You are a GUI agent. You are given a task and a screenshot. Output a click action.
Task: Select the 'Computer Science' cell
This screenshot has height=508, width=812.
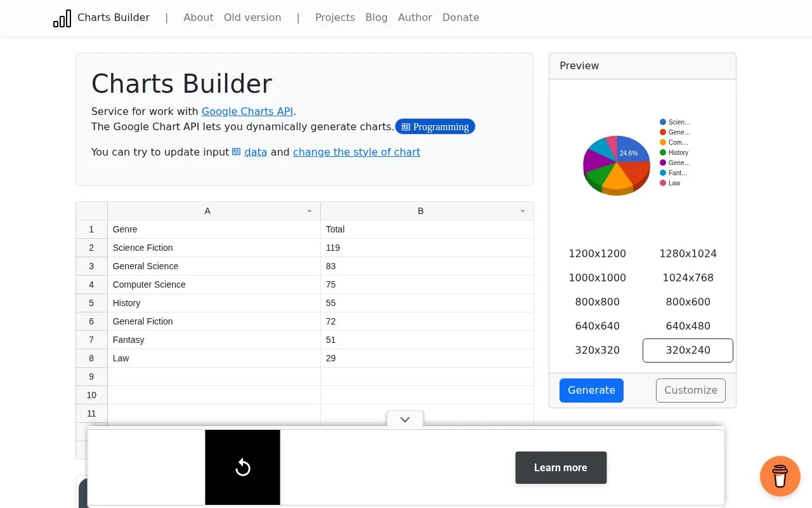214,284
